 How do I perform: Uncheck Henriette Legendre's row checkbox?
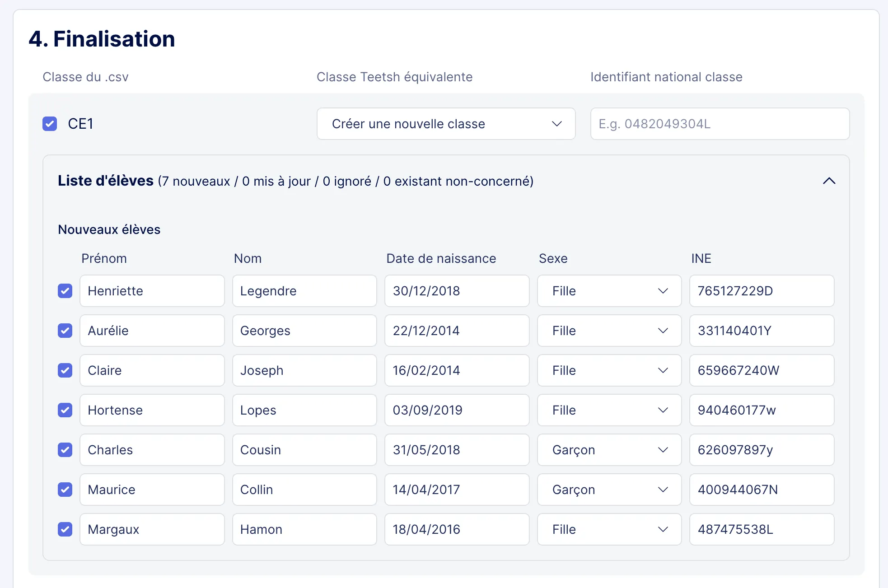[x=65, y=291]
